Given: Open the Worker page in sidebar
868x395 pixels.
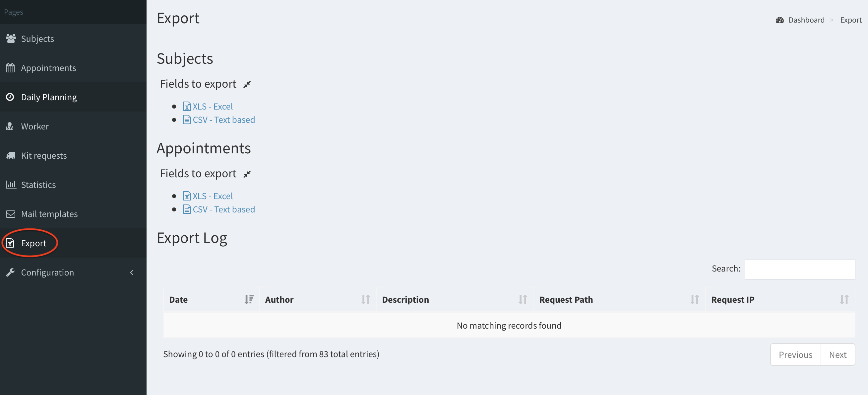Looking at the screenshot, I should 35,126.
